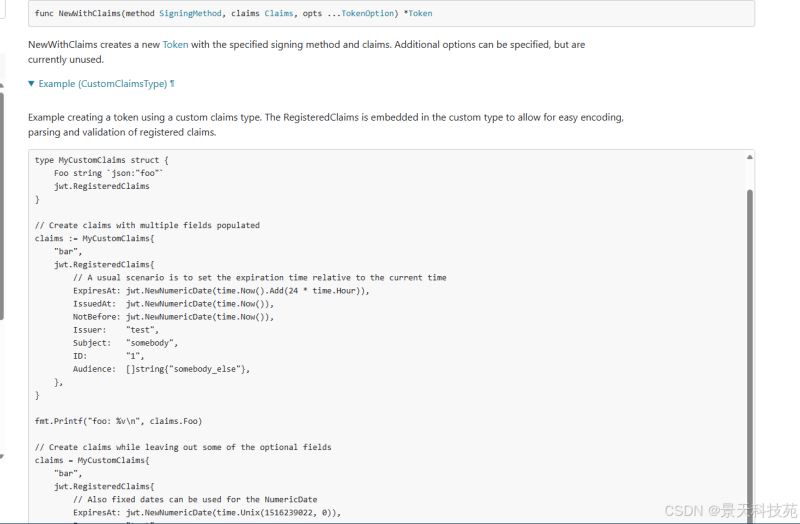Click the NewWithClaims function signature box
Screen dimensions: 800x524
click(390, 14)
